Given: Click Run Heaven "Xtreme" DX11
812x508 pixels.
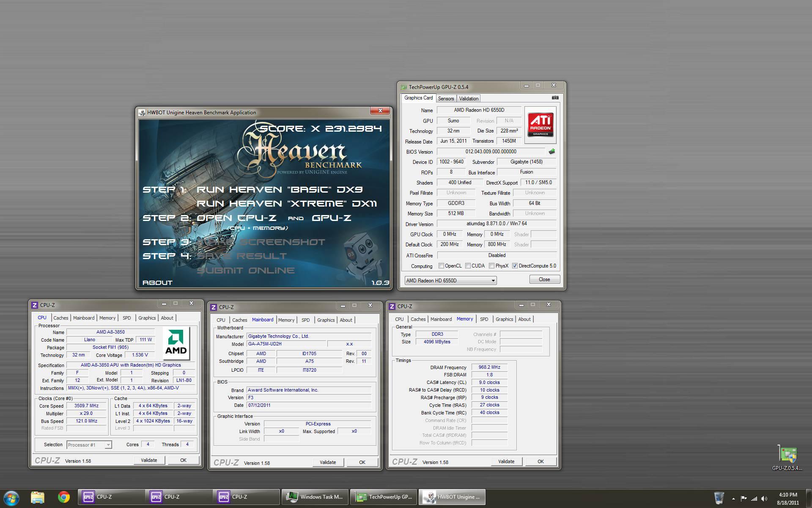Looking at the screenshot, I should [x=287, y=204].
